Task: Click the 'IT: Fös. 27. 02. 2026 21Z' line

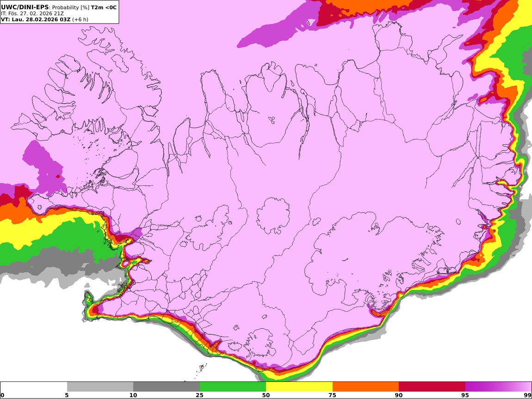Action: [x=32, y=13]
